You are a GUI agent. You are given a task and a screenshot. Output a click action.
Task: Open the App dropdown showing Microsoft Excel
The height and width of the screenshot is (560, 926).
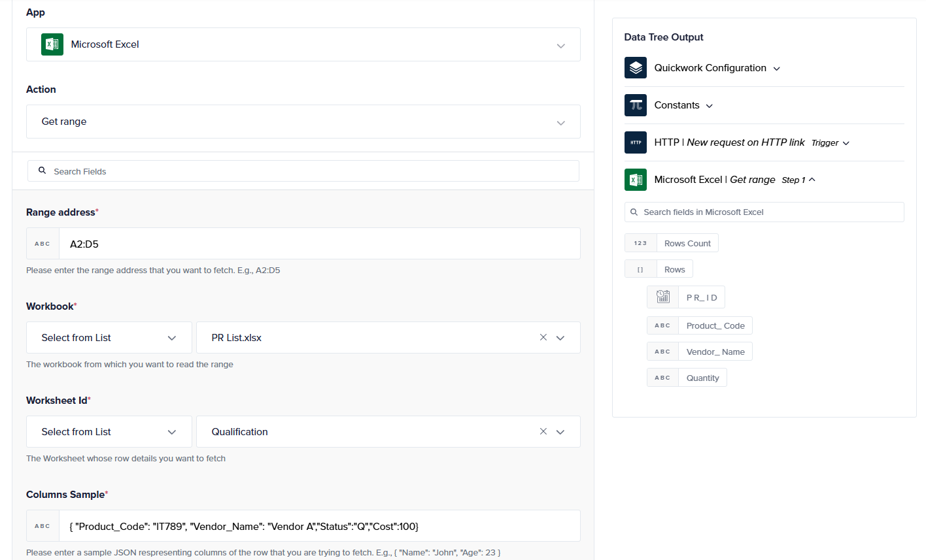(303, 44)
